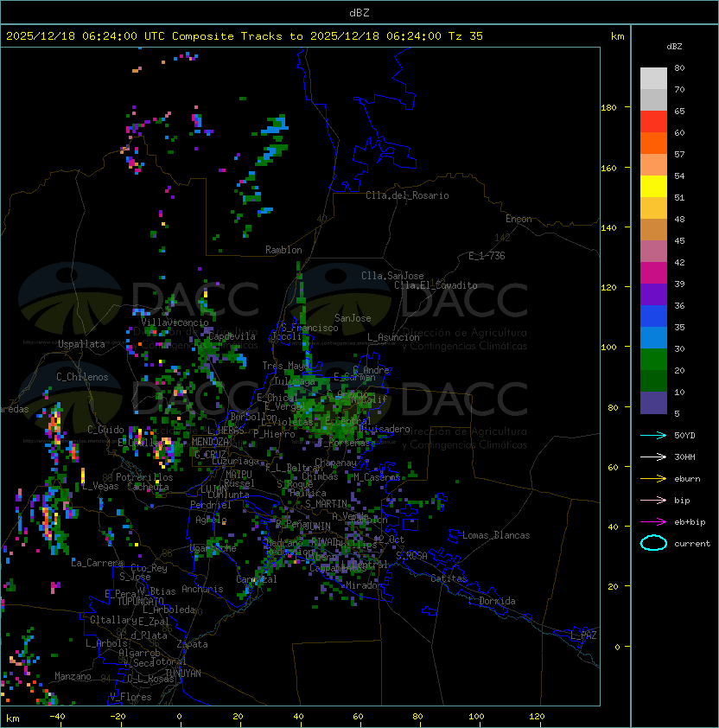This screenshot has height=728, width=719.
Task: Click the 120 km bottom axis tick
Action: click(x=537, y=717)
